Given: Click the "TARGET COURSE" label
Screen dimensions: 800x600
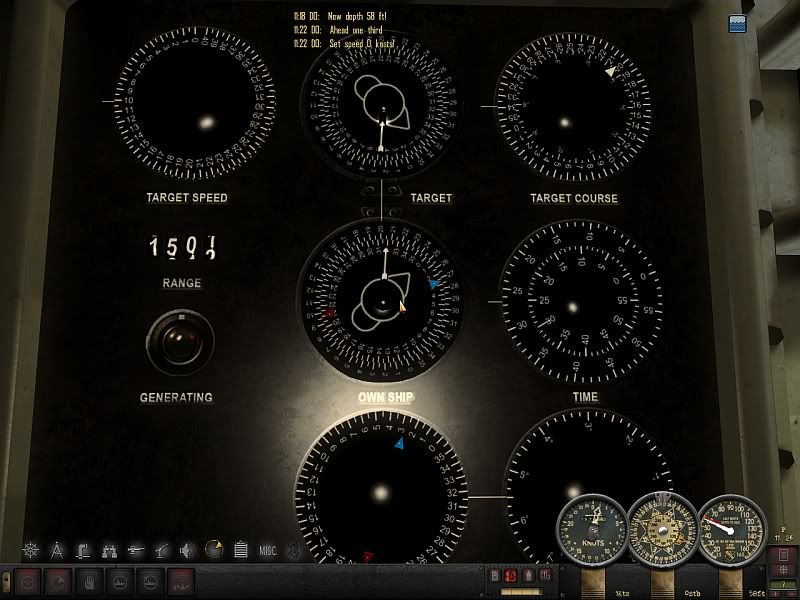Looking at the screenshot, I should pos(574,198).
